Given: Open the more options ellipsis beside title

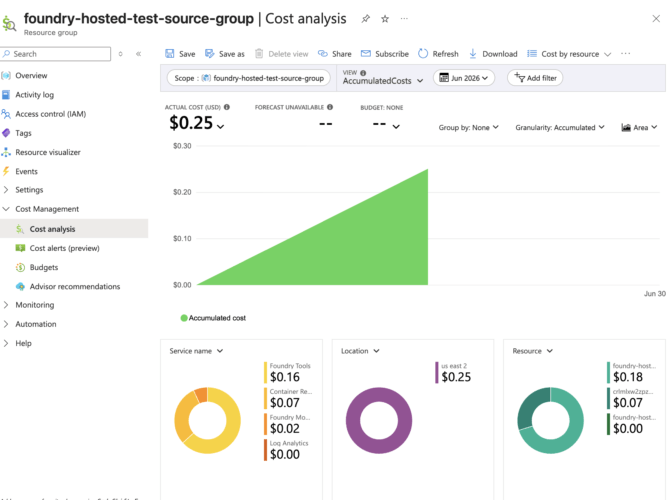Looking at the screenshot, I should 404,18.
